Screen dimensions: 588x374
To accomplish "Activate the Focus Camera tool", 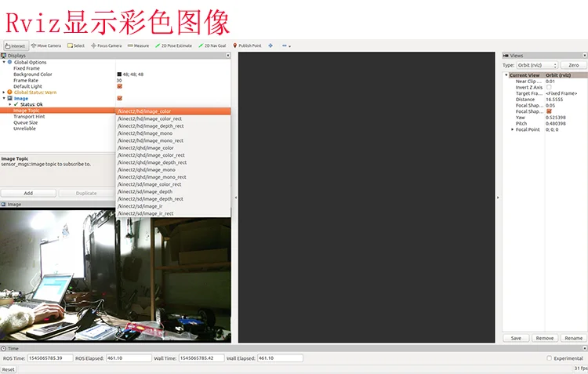I will click(106, 45).
